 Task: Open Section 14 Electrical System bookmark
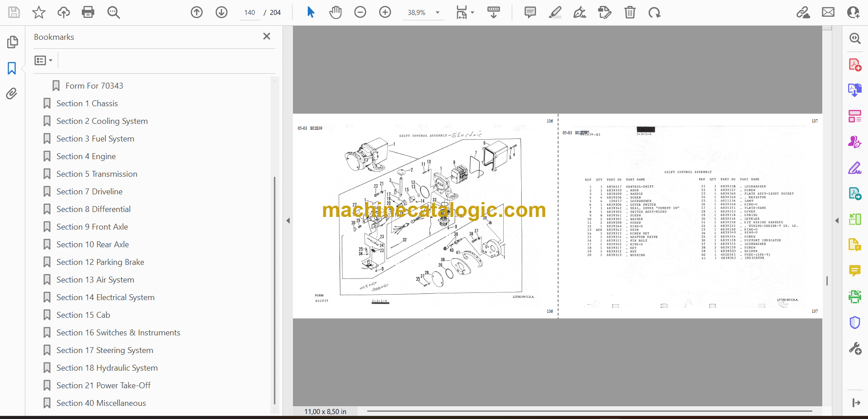tap(105, 297)
